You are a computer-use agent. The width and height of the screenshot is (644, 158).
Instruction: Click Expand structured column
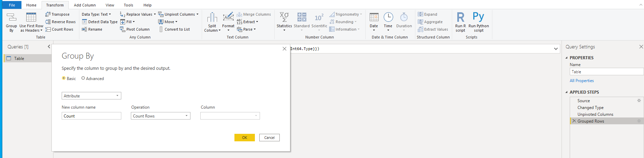pyautogui.click(x=427, y=14)
